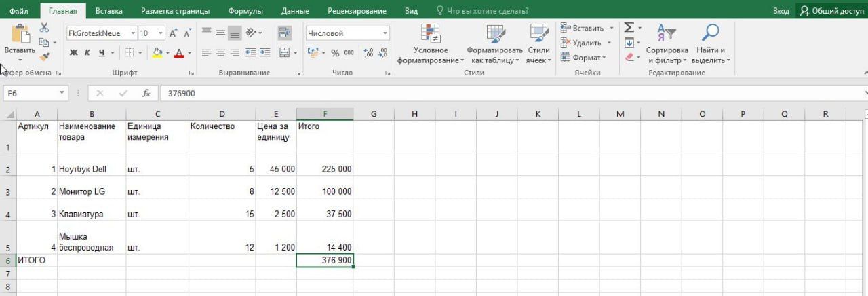The height and width of the screenshot is (296, 868).
Task: Center text horizontally
Action: [220, 53]
